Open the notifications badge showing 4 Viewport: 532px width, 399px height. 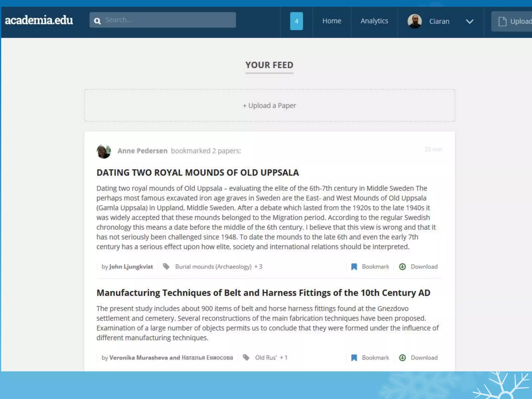tap(296, 21)
